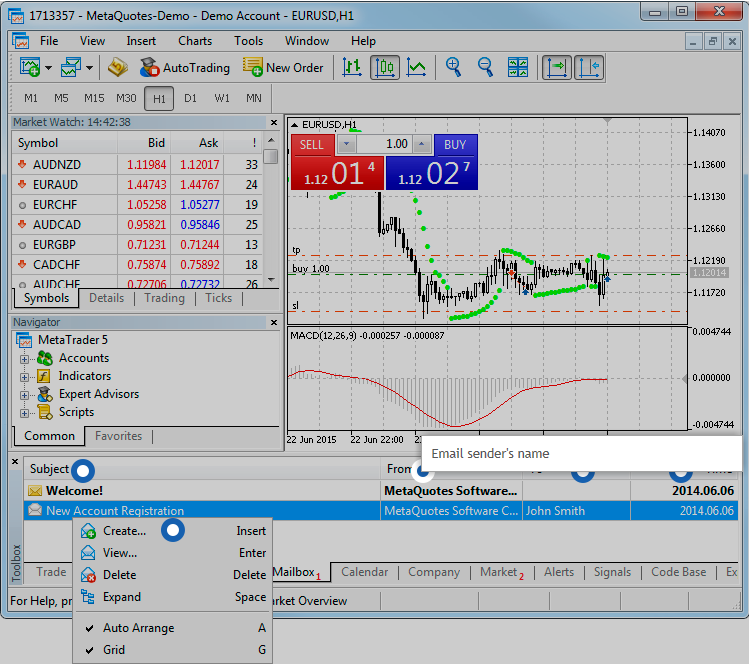Switch chart to line chart icon
The width and height of the screenshot is (749, 666).
(416, 67)
